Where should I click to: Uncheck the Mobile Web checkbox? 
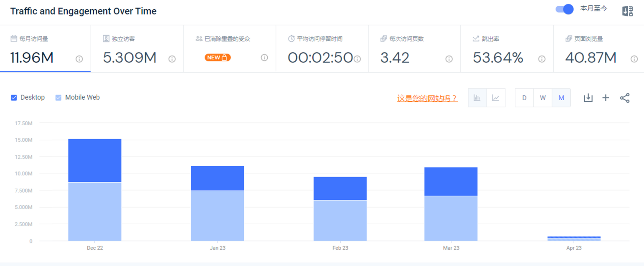58,98
